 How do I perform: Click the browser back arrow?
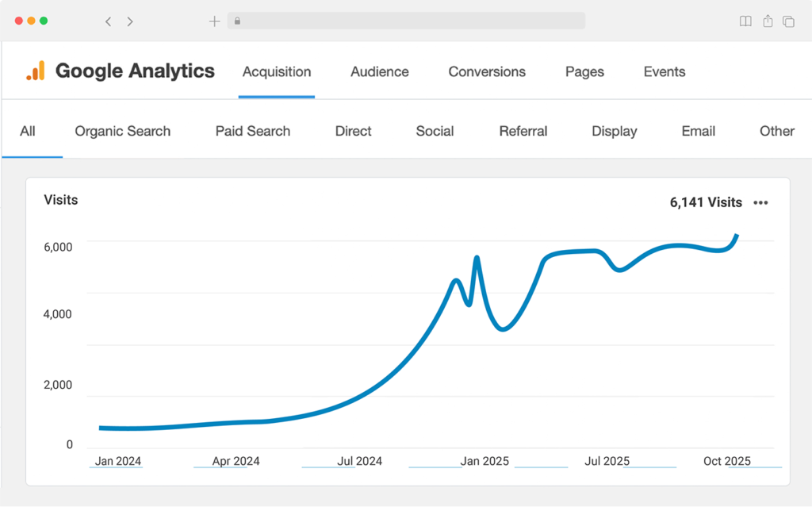click(109, 21)
